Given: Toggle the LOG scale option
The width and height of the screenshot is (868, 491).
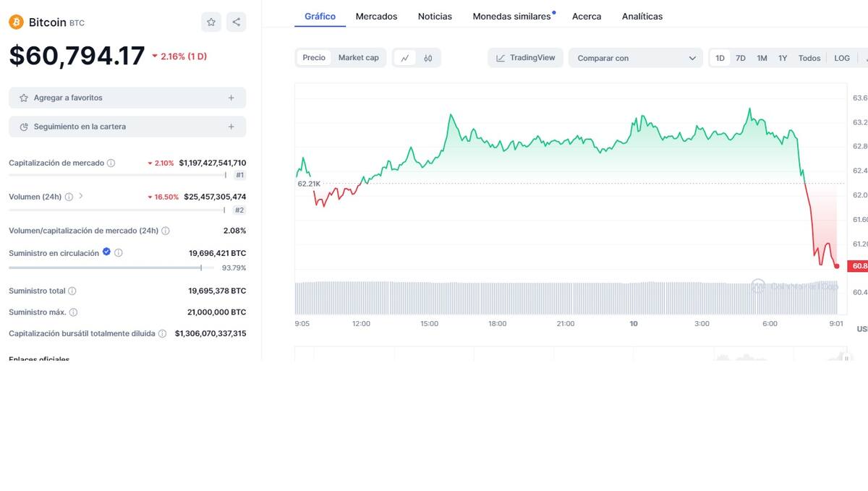Looking at the screenshot, I should (x=842, y=58).
